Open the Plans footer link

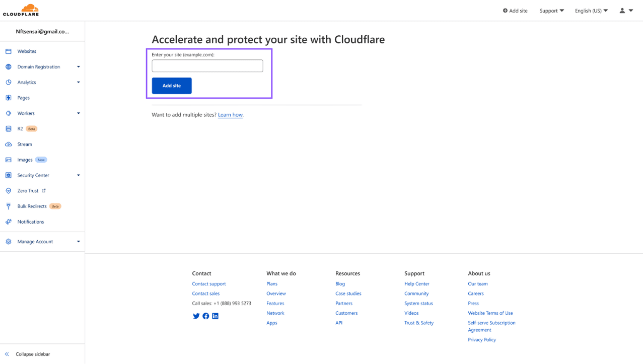click(x=272, y=284)
